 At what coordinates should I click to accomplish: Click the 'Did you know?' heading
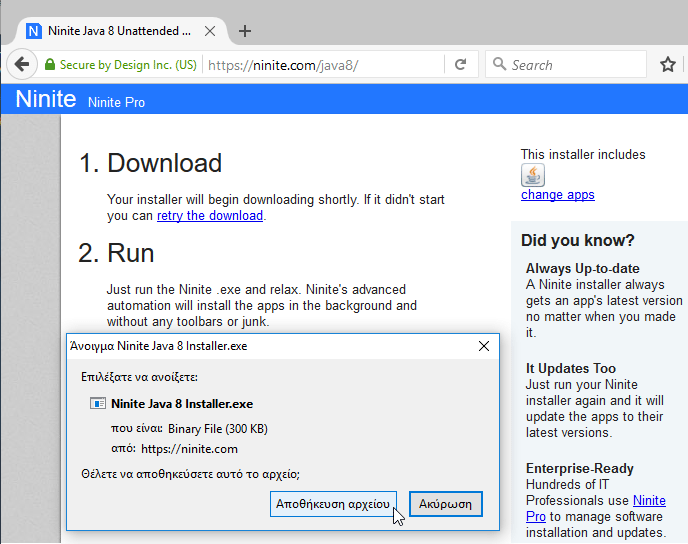(x=577, y=240)
